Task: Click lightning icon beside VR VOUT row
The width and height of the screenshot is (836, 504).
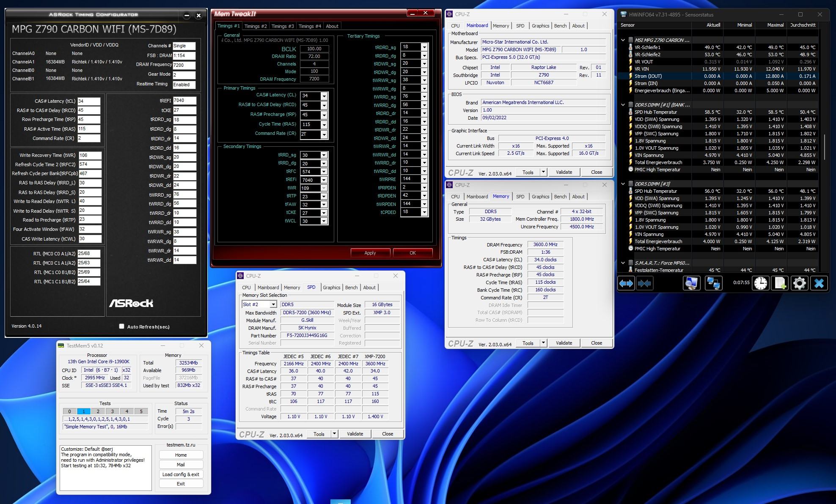Action: tap(630, 62)
